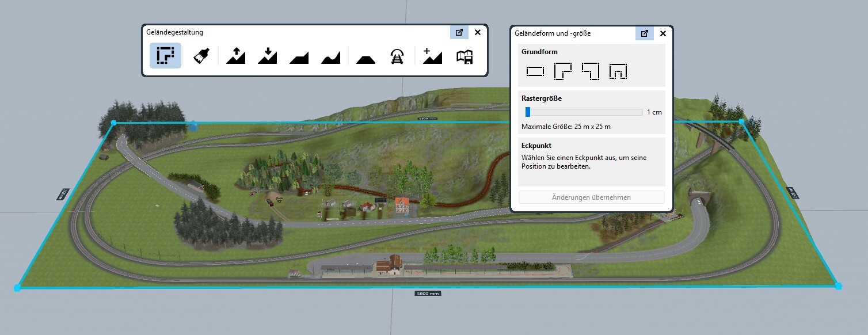This screenshot has height=335, width=868.
Task: Open the save terrain map icon
Action: point(465,56)
